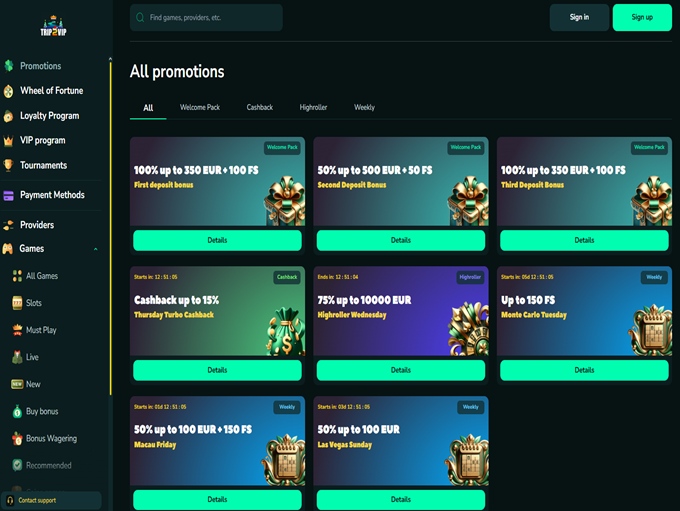View Details of Thursday Turbo Cashback
The height and width of the screenshot is (511, 680).
click(217, 370)
